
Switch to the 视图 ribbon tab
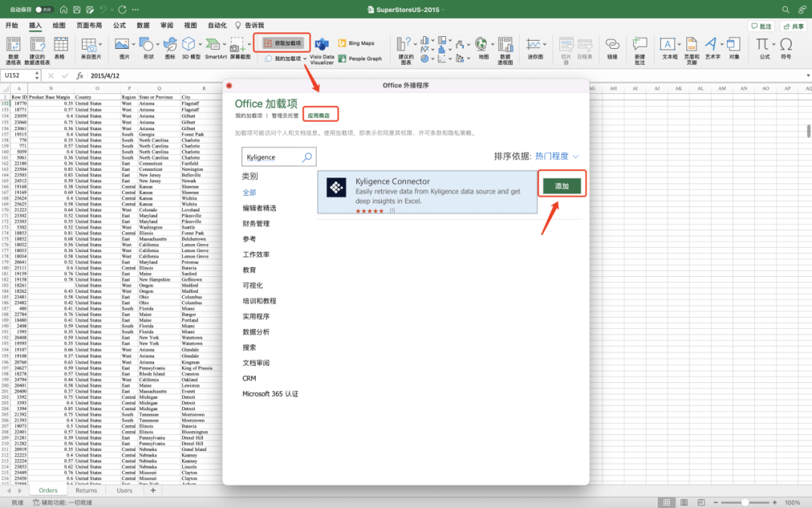(x=190, y=25)
